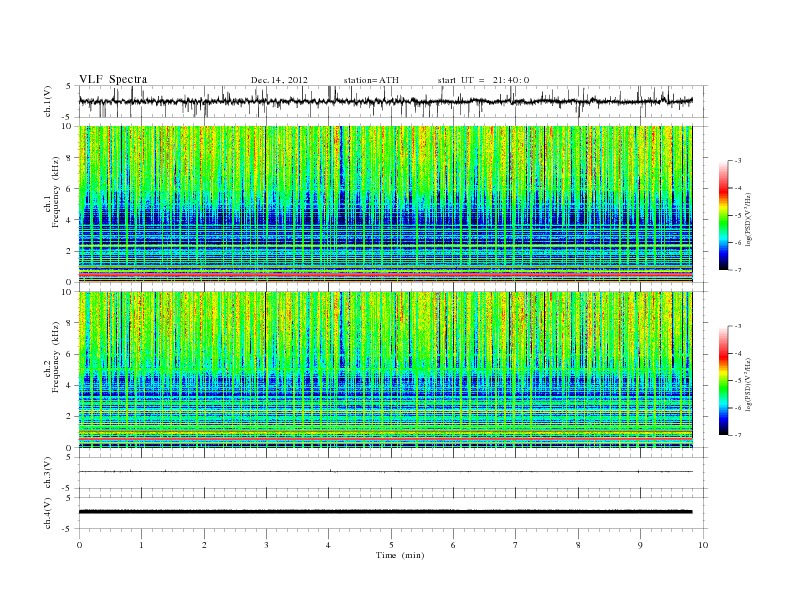Click the "-3" value on the ch.1 colorbar

coord(738,161)
